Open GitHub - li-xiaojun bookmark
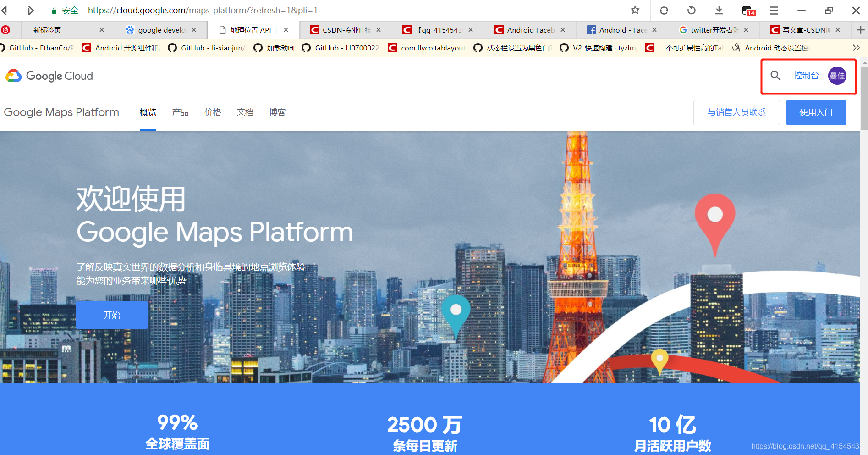 point(206,48)
